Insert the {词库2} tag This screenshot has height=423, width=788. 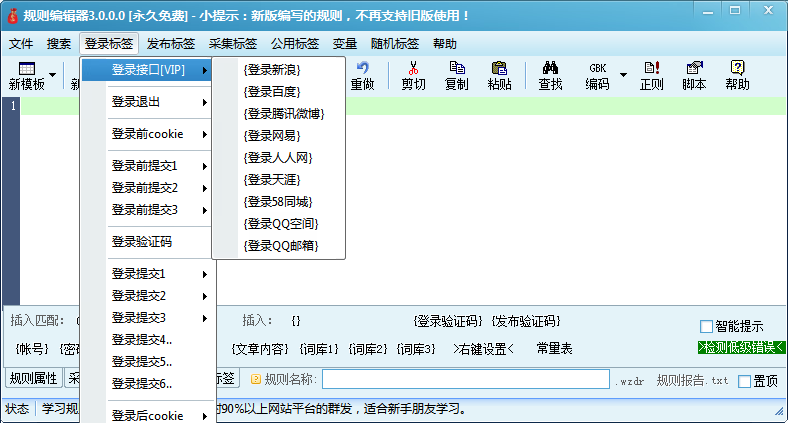click(x=368, y=349)
